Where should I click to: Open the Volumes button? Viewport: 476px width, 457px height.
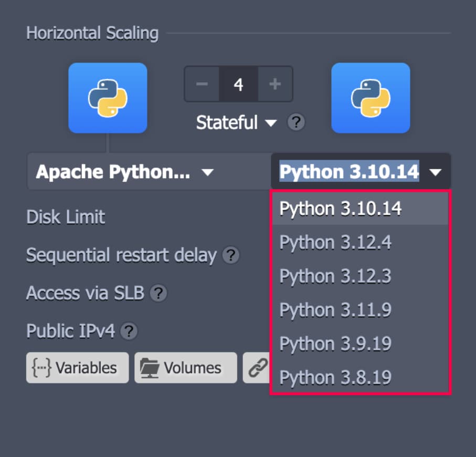click(x=185, y=368)
